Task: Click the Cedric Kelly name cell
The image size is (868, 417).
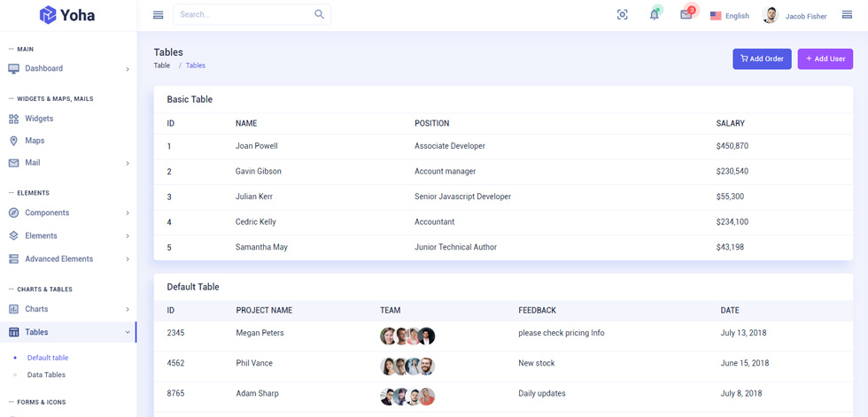Action: coord(256,221)
